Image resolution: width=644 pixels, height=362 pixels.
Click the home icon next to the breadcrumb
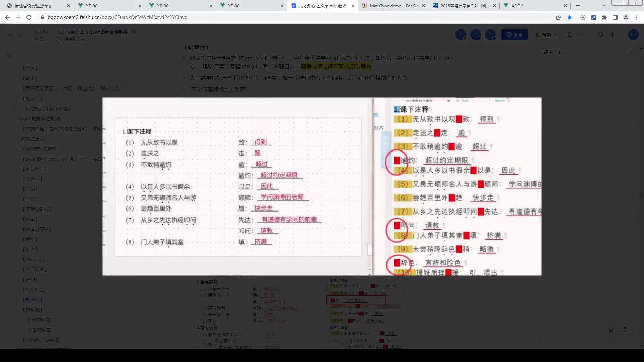coord(21,34)
